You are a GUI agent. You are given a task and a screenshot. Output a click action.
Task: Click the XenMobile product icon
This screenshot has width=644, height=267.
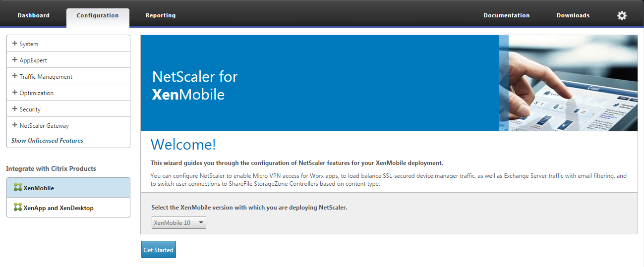pyautogui.click(x=18, y=188)
